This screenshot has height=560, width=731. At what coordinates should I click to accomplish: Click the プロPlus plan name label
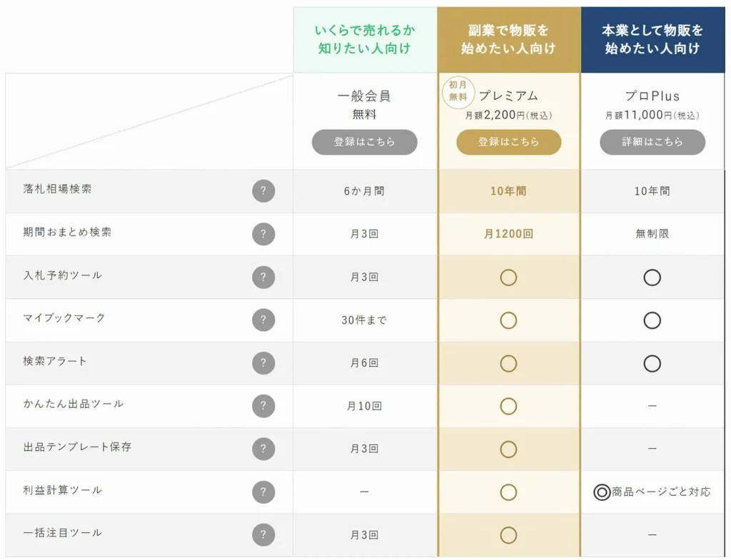pyautogui.click(x=652, y=95)
